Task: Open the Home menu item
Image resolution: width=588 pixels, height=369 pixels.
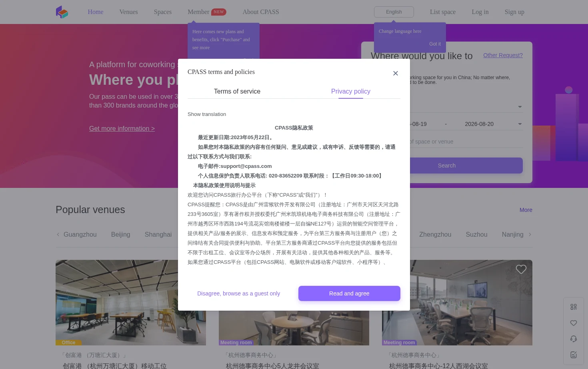Action: [96, 12]
